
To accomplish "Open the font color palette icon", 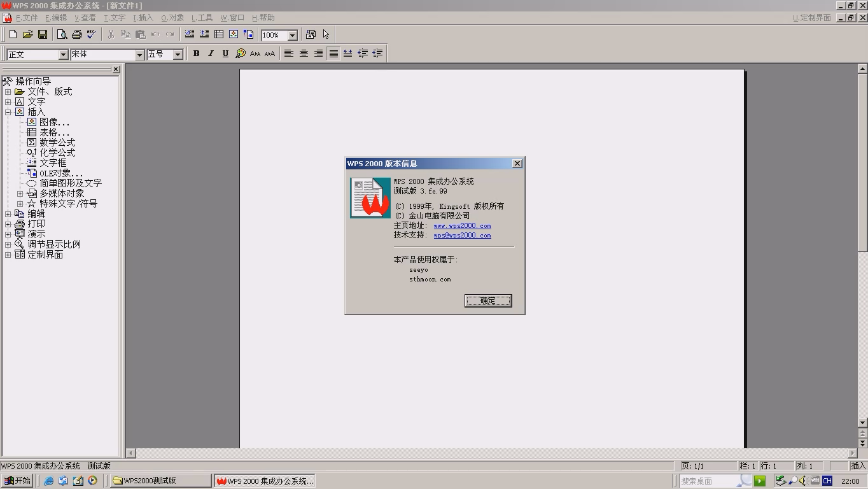I will (241, 53).
